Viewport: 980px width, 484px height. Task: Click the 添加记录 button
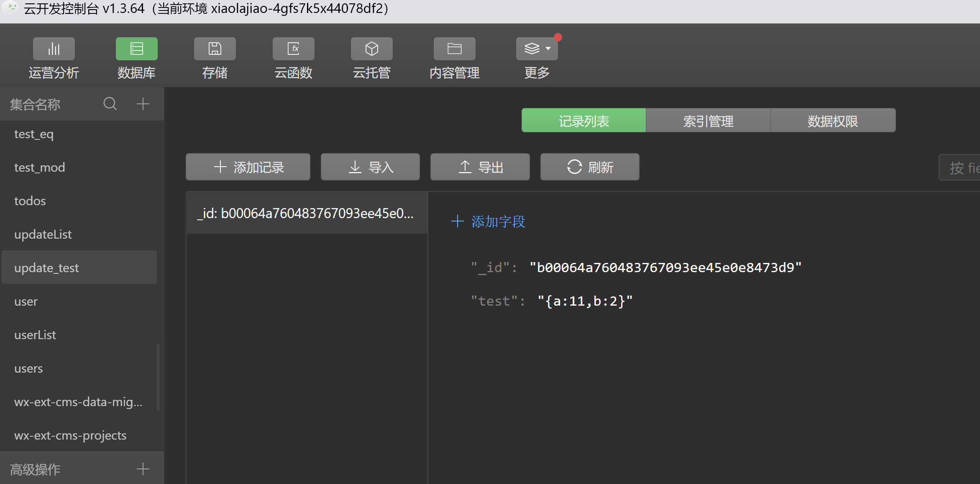(248, 167)
